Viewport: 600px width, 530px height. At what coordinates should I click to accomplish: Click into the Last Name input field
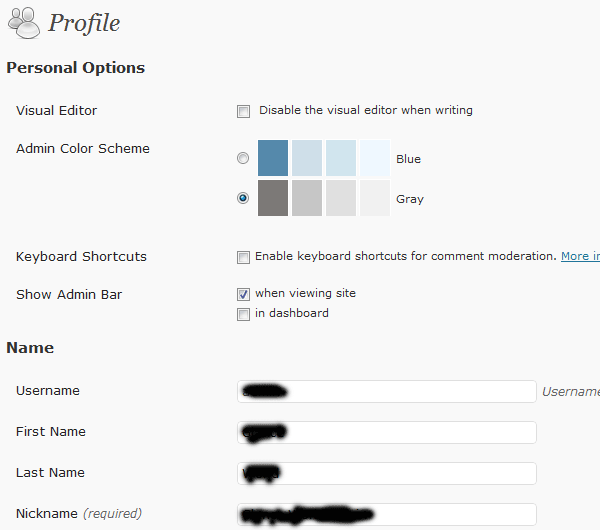click(x=386, y=473)
